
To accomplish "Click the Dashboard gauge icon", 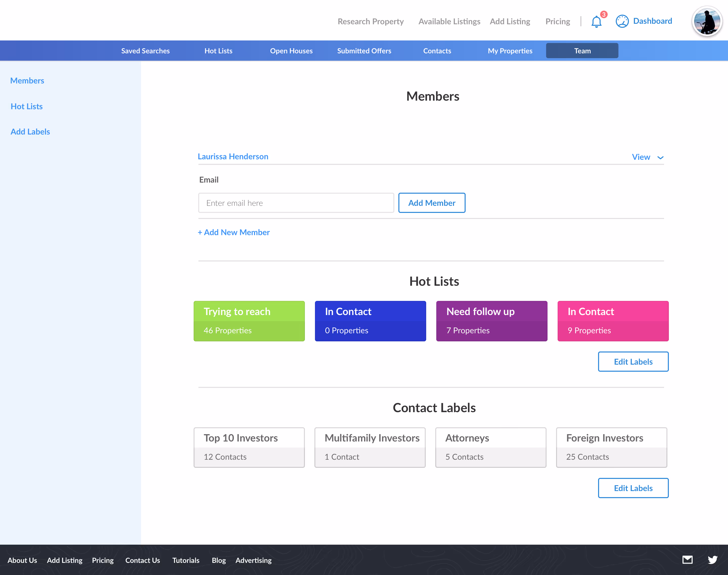I will click(x=622, y=21).
